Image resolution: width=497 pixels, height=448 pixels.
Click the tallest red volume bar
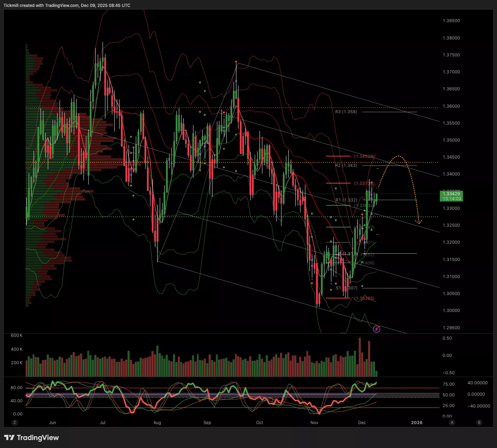360,357
